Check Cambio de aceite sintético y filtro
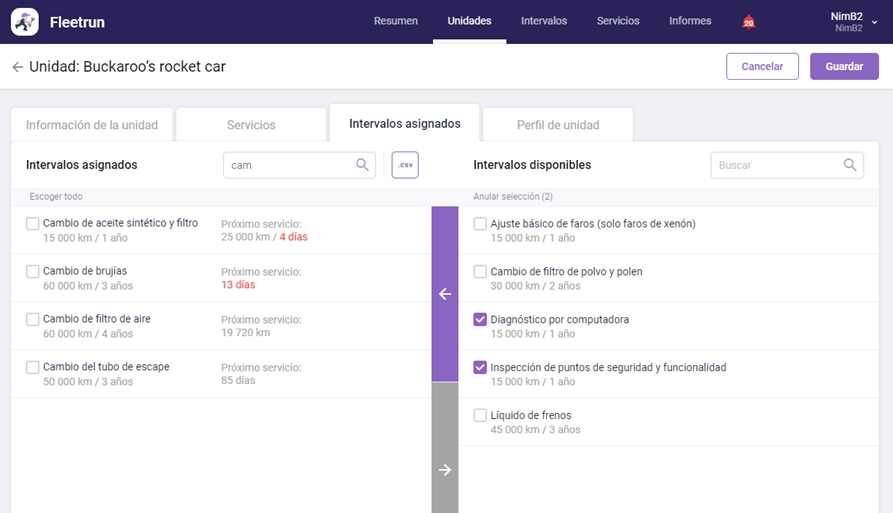The width and height of the screenshot is (893, 513). (x=33, y=224)
